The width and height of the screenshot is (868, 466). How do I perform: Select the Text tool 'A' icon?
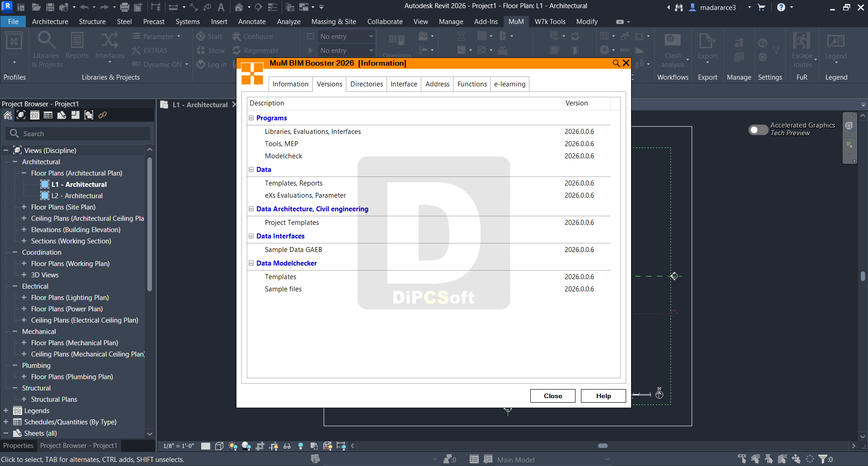pos(221,7)
